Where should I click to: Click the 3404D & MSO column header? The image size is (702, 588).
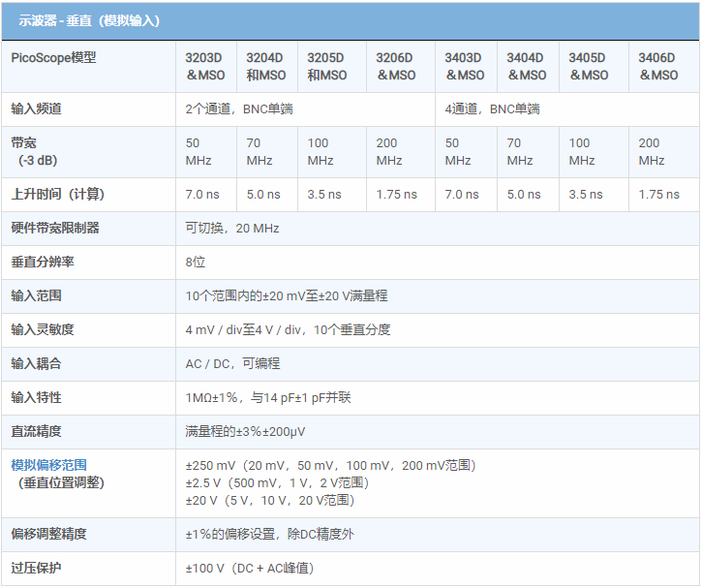point(526,66)
